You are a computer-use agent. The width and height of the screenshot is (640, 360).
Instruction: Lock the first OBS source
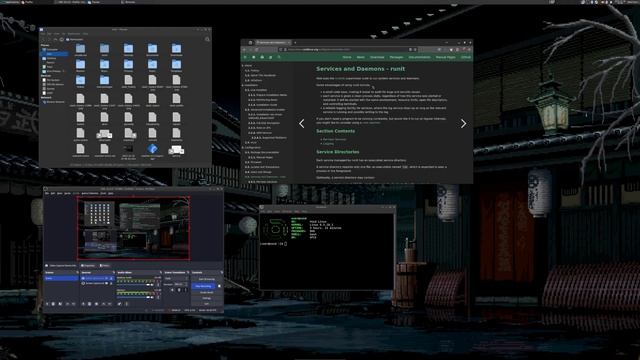point(111,278)
